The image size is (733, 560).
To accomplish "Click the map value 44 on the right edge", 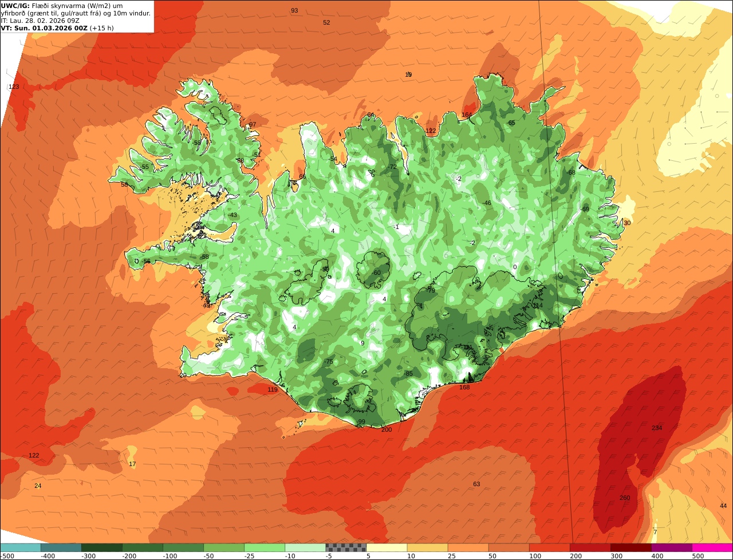I will 723,506.
